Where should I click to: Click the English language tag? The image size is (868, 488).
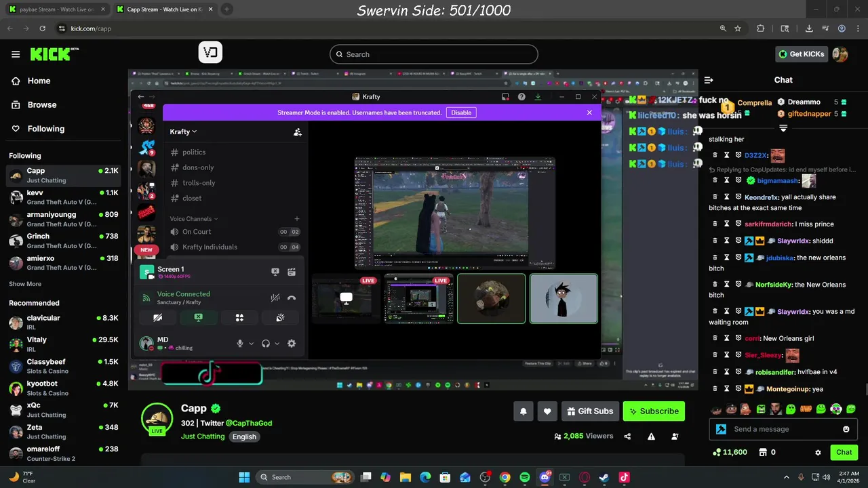tap(244, 436)
